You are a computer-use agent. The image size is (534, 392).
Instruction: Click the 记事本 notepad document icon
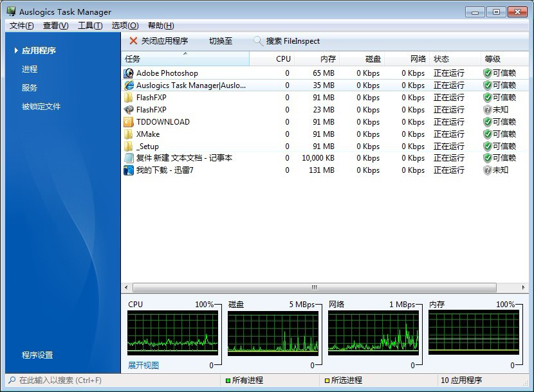point(129,158)
